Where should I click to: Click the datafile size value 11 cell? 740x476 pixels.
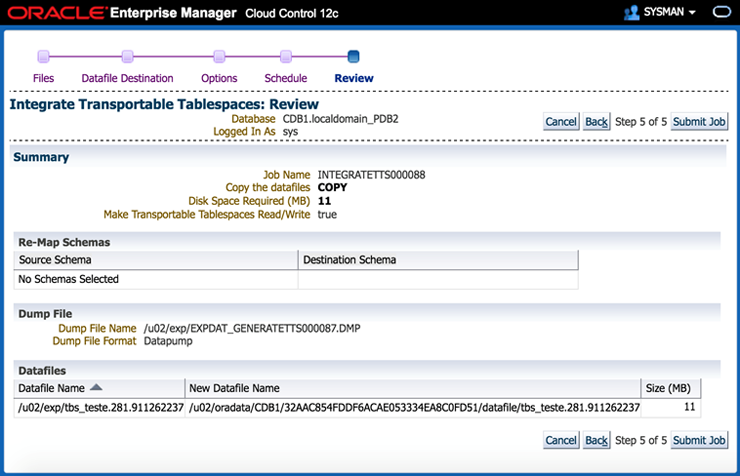[671, 407]
